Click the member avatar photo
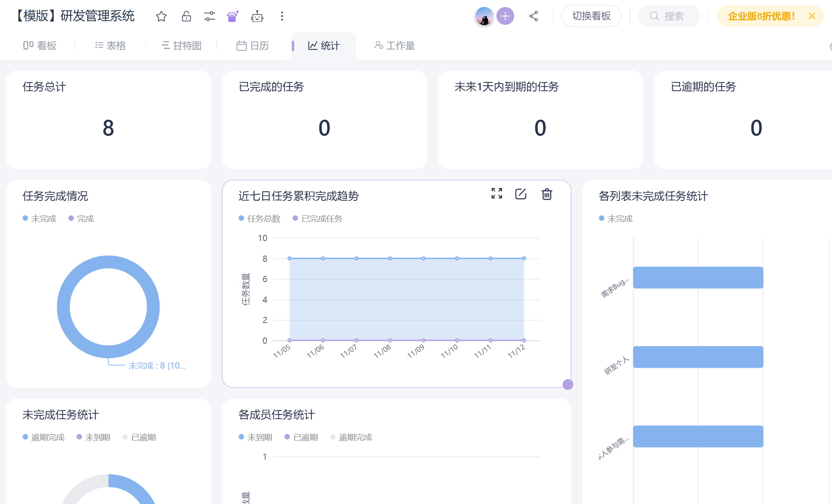The width and height of the screenshot is (832, 504). (x=484, y=16)
